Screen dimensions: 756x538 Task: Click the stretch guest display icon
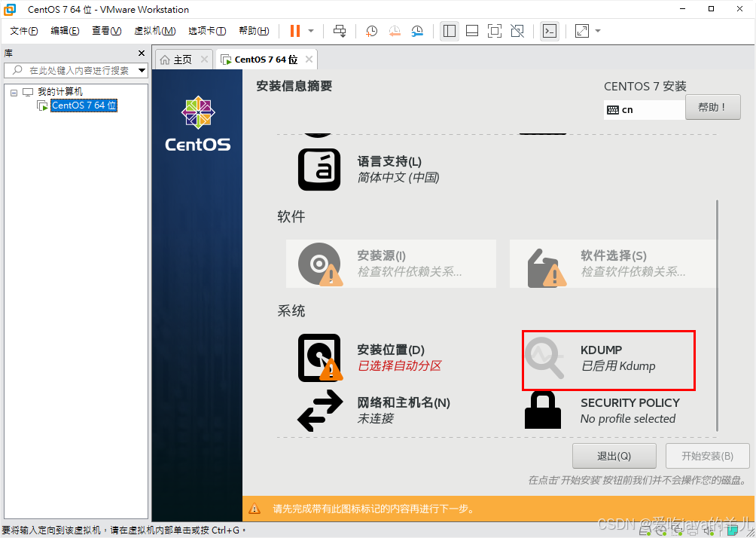tap(582, 31)
